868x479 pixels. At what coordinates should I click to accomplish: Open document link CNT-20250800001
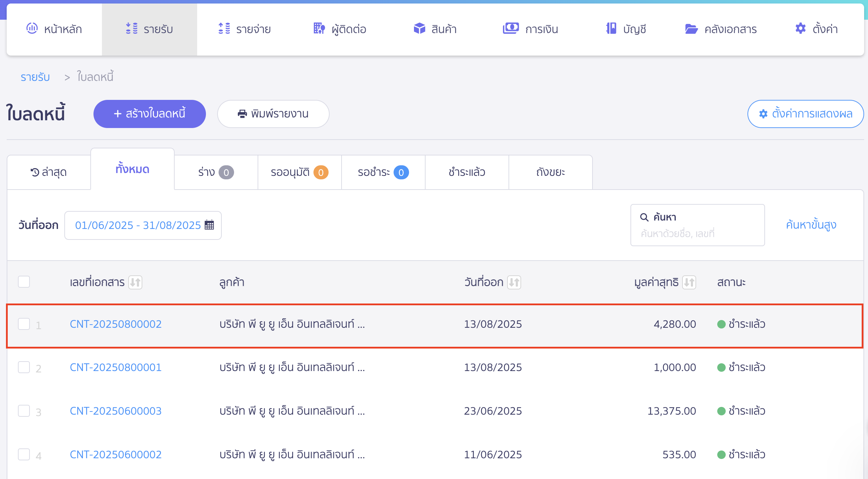pyautogui.click(x=116, y=367)
